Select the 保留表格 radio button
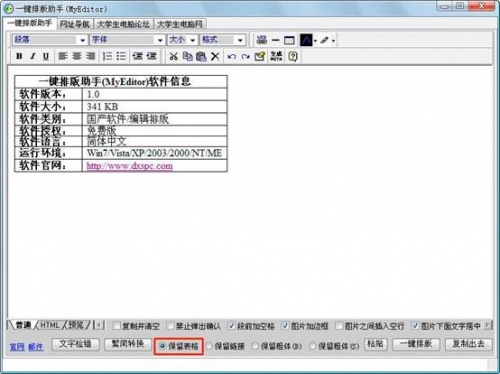 point(162,346)
